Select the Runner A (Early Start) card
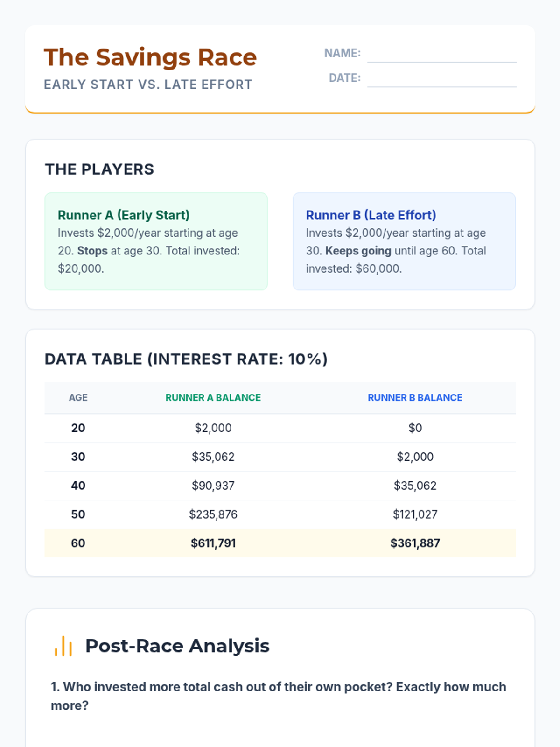 tap(156, 241)
